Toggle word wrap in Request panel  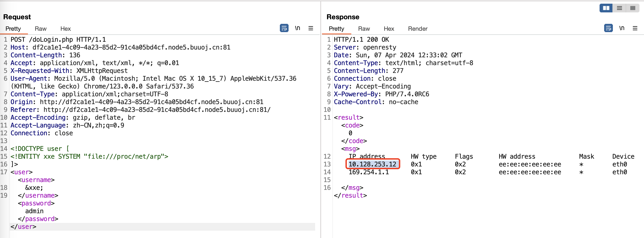pyautogui.click(x=284, y=28)
